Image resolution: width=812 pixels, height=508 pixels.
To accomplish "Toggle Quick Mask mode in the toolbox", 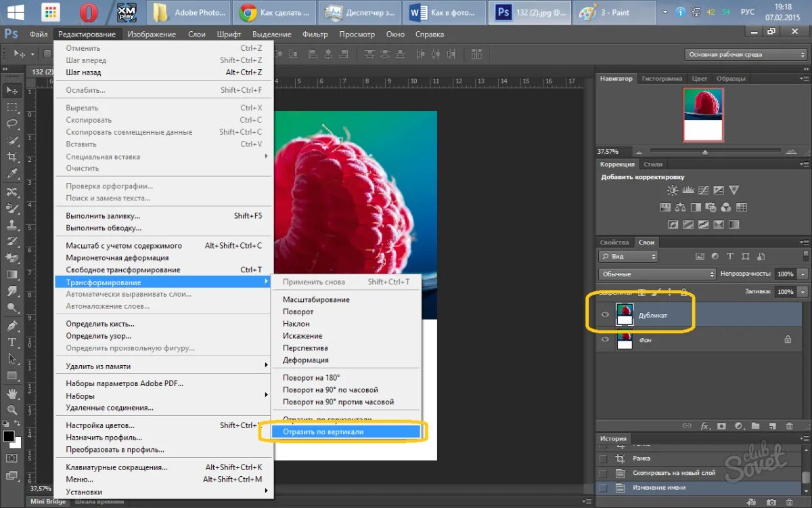I will 12,458.
